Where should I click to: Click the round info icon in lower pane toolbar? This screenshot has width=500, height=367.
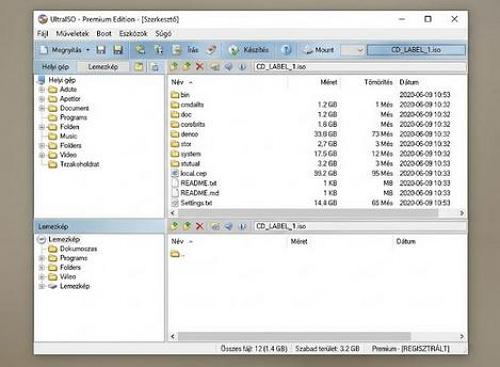(x=243, y=226)
